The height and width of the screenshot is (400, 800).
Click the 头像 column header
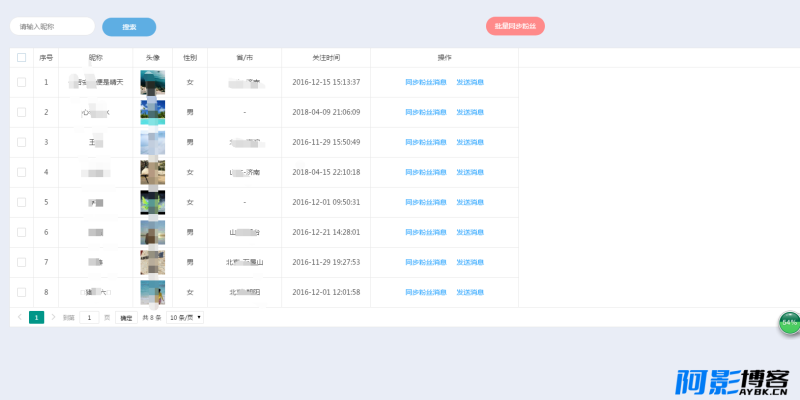(x=153, y=58)
